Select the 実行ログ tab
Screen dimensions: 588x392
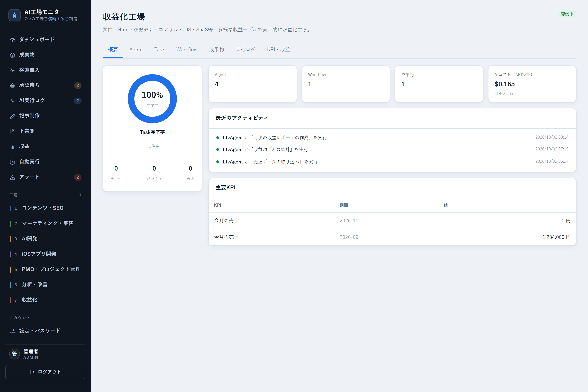246,50
